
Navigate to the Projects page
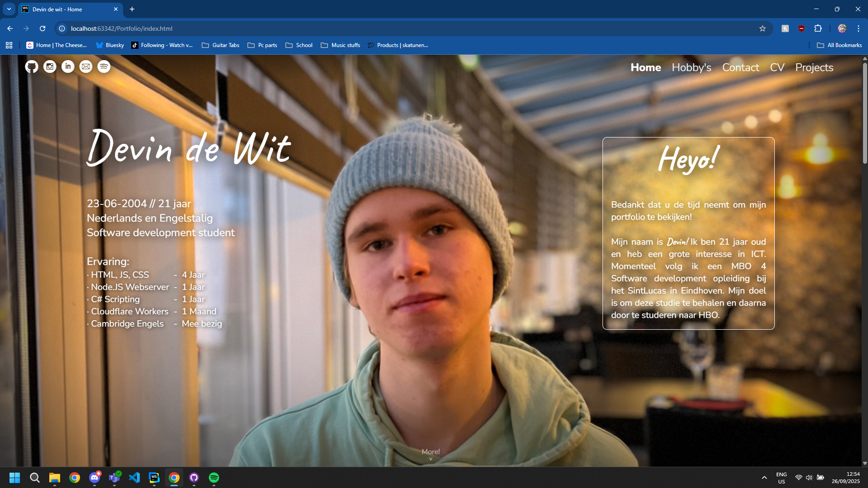tap(814, 67)
